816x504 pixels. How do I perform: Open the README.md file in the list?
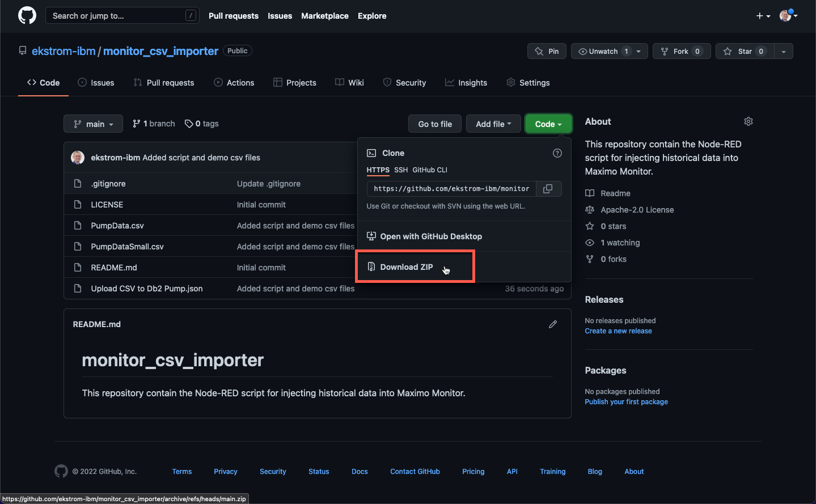pyautogui.click(x=114, y=268)
